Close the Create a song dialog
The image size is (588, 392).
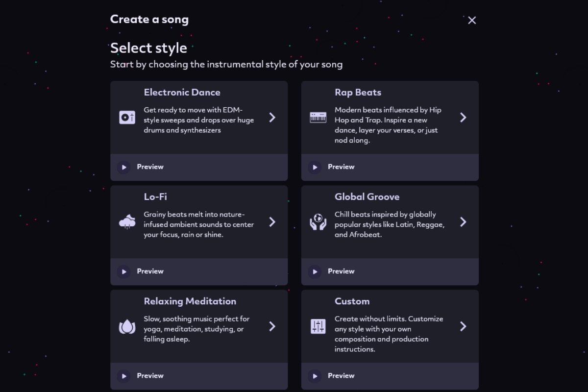472,20
